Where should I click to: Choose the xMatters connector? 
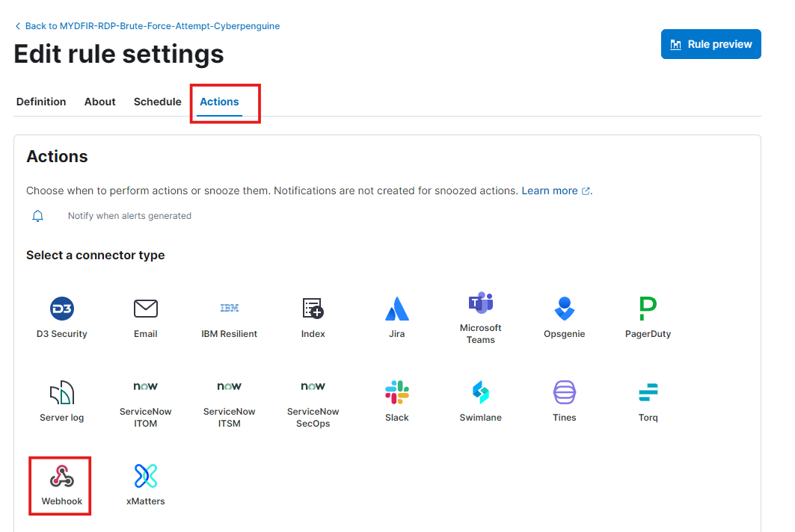[146, 486]
